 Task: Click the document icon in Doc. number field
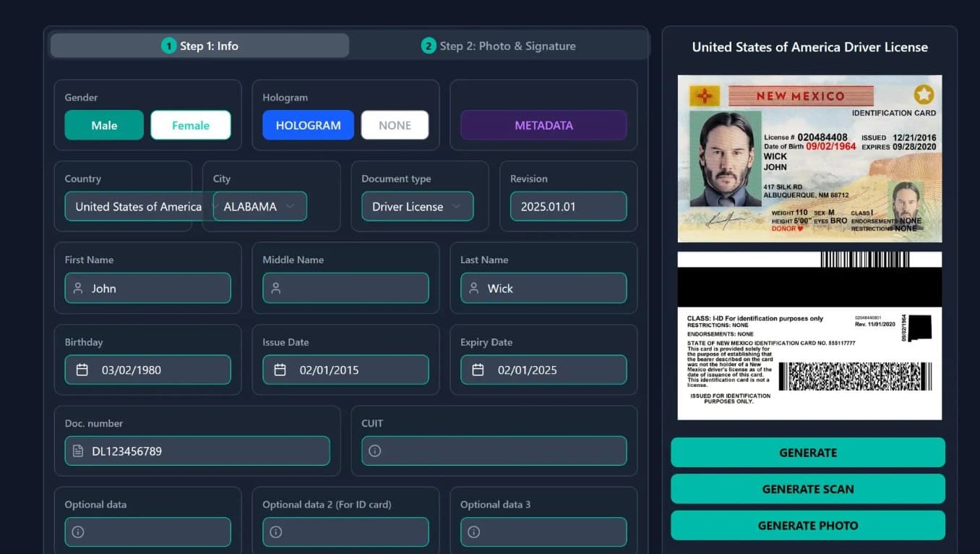pos(78,451)
